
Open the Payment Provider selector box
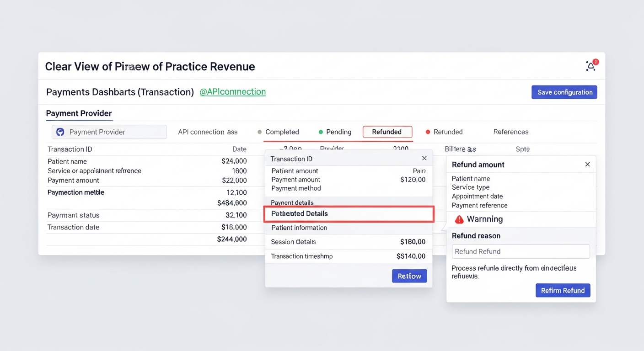(109, 132)
